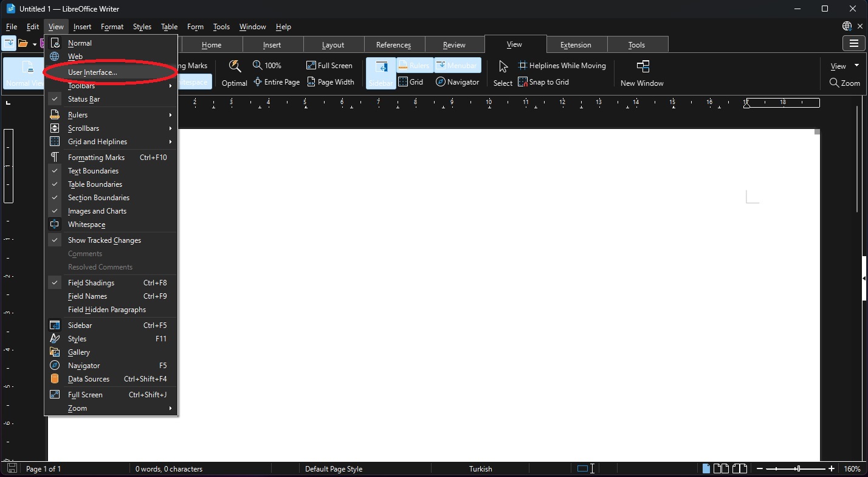The image size is (868, 477).
Task: Open the Format menu in menu bar
Action: click(x=112, y=27)
